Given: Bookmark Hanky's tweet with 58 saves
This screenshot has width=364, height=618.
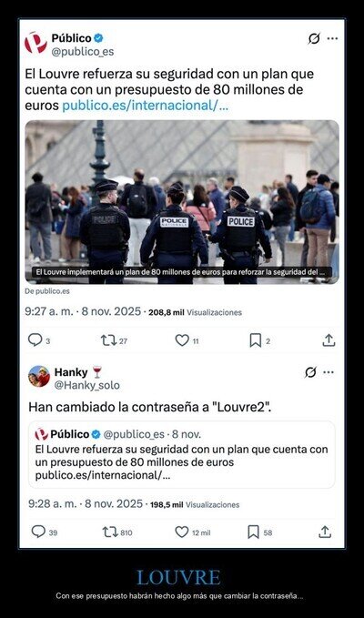Looking at the screenshot, I should [x=253, y=532].
